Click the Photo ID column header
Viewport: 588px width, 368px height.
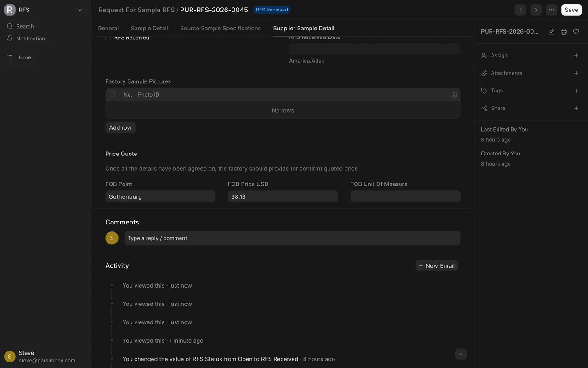pyautogui.click(x=148, y=95)
